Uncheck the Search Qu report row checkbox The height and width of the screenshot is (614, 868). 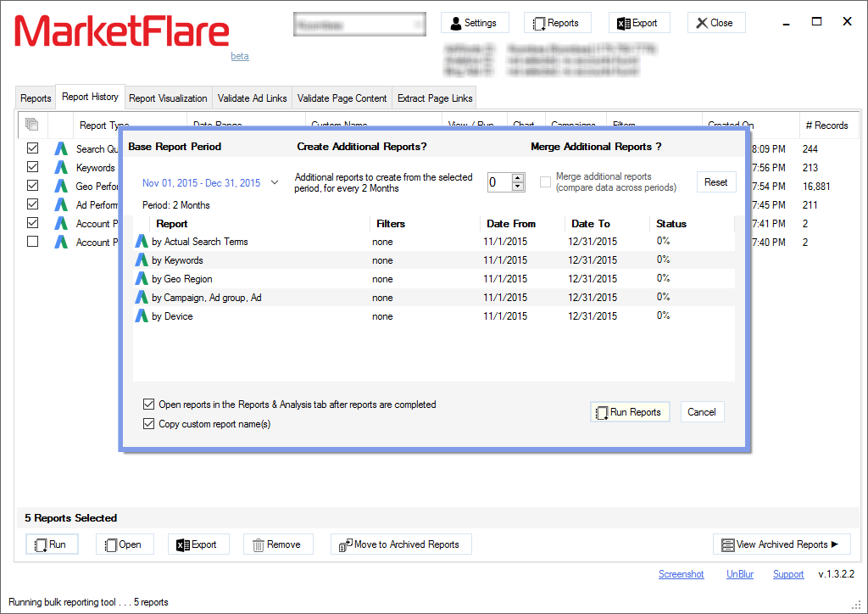(x=33, y=148)
